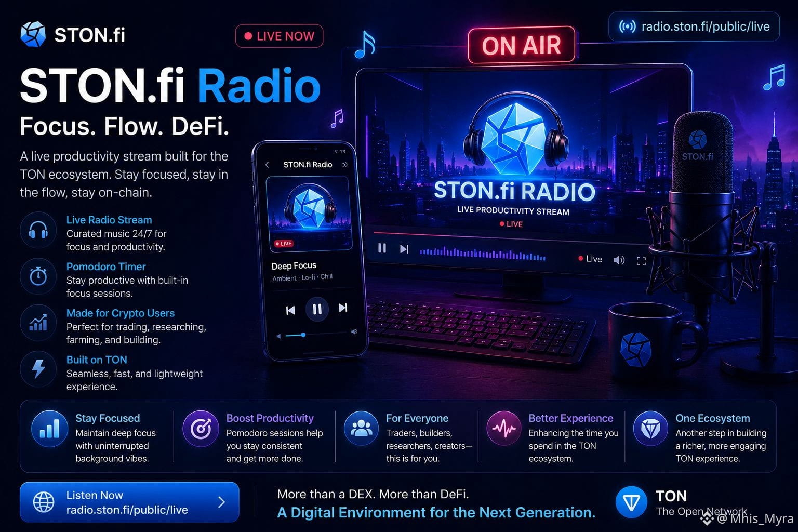The image size is (798, 532).
Task: Click the target icon beside Boost Productivity
Action: 201,429
